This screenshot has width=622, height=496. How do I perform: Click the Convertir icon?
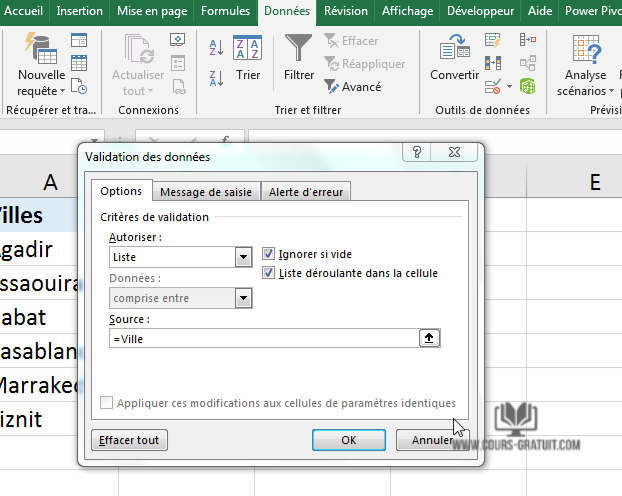455,48
